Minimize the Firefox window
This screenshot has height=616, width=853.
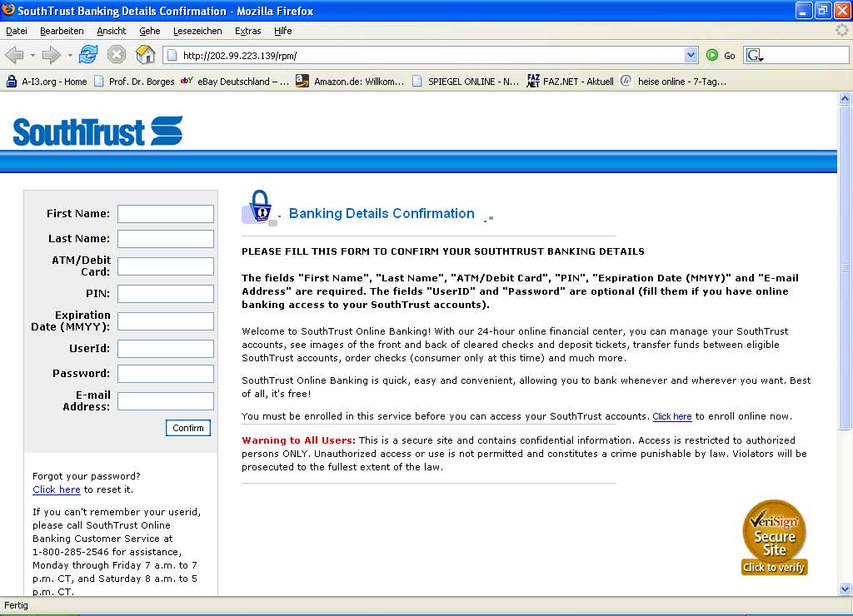[x=804, y=10]
